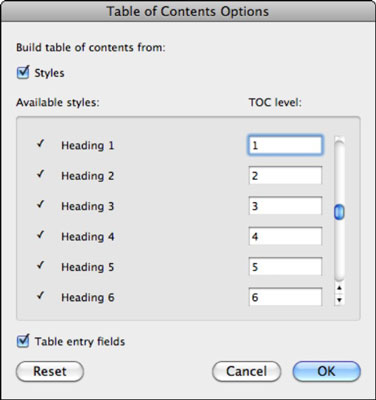Click the TOC level field showing 3

coord(285,206)
